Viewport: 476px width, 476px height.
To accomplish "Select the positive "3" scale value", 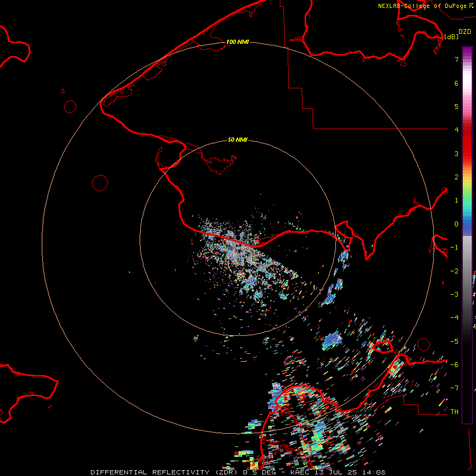I will pos(456,153).
